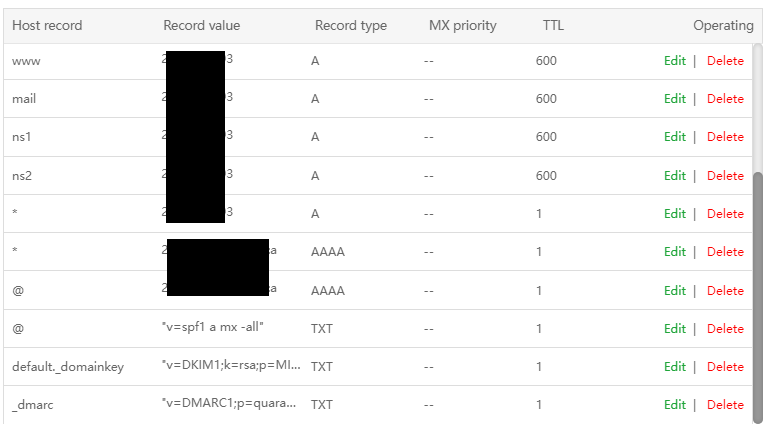
Task: Edit the @ AAAA record
Action: click(x=674, y=291)
